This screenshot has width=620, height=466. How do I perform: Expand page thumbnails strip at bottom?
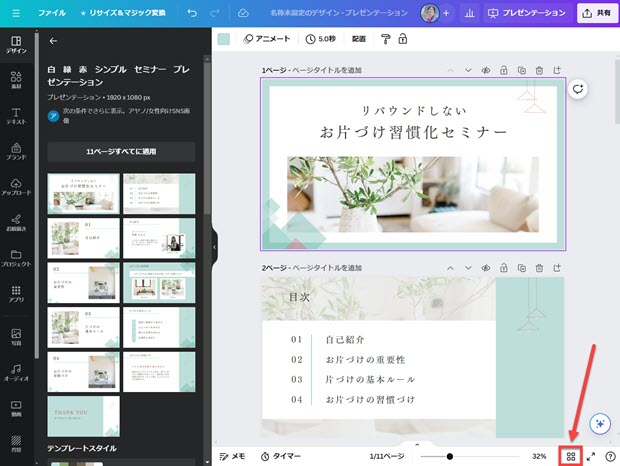click(416, 443)
